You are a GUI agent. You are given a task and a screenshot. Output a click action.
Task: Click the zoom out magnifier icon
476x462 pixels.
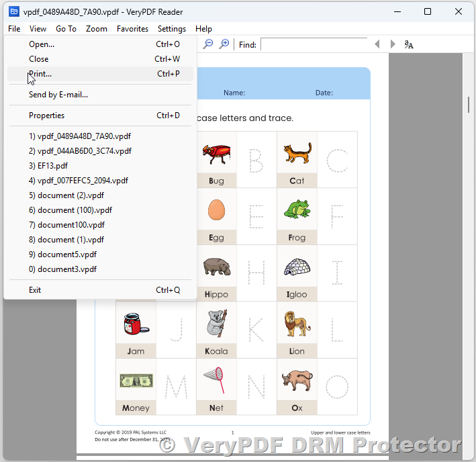click(208, 44)
